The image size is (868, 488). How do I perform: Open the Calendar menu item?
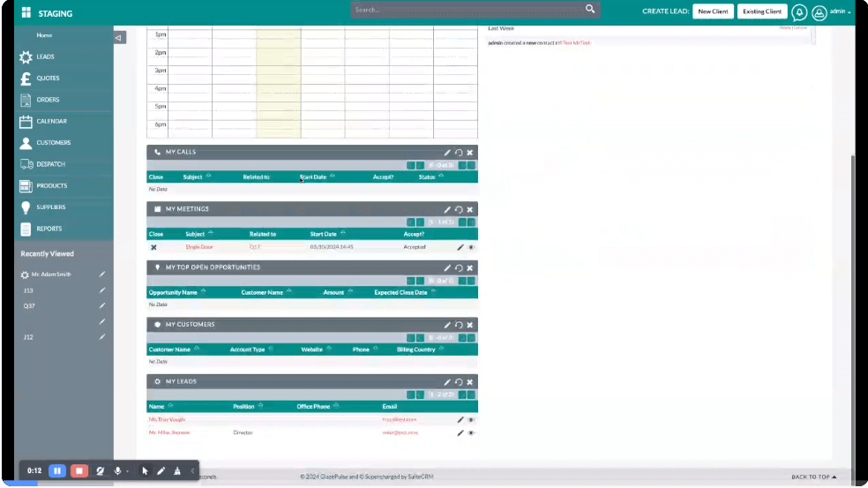click(50, 122)
